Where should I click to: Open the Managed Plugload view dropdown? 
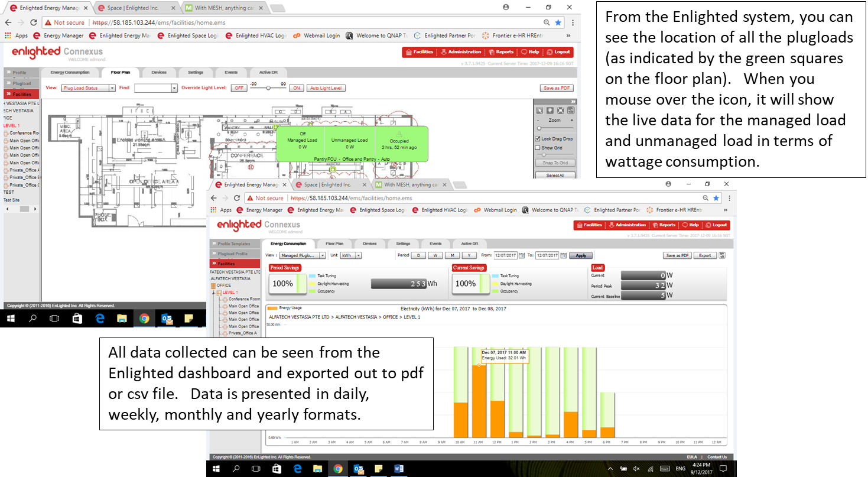[x=302, y=255]
